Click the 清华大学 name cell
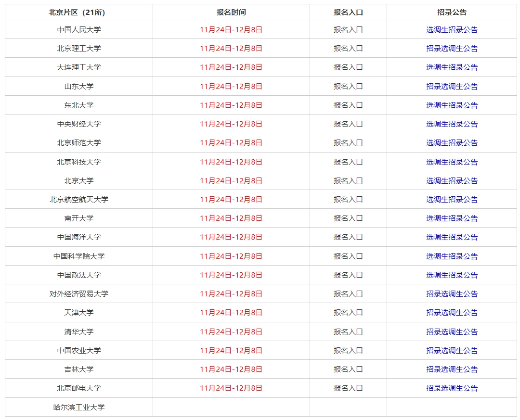 tap(79, 331)
